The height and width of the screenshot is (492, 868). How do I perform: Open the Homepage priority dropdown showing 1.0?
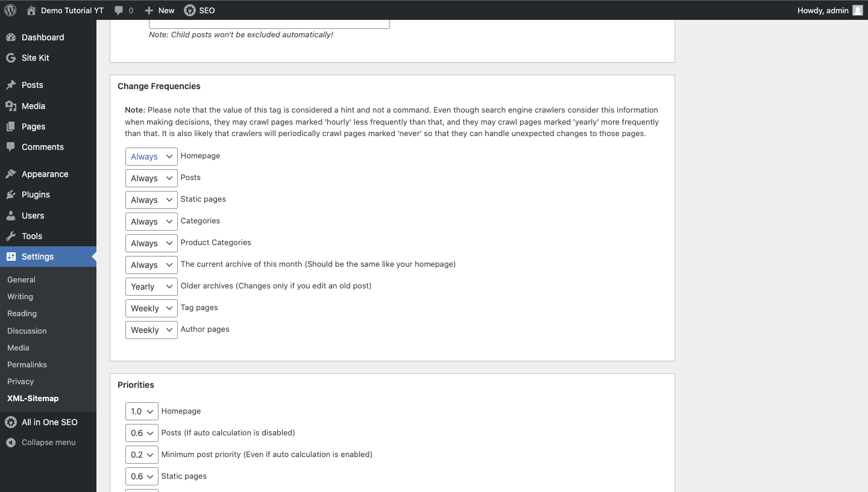(142, 411)
